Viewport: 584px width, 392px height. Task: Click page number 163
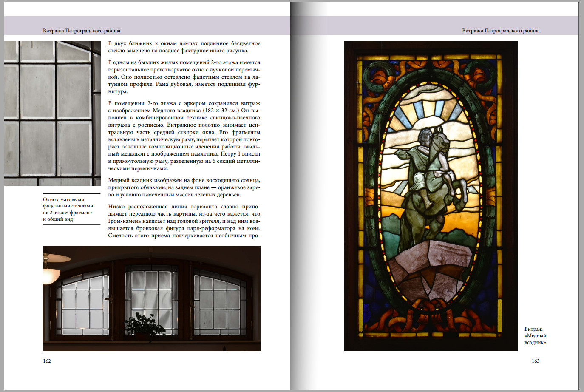(536, 361)
